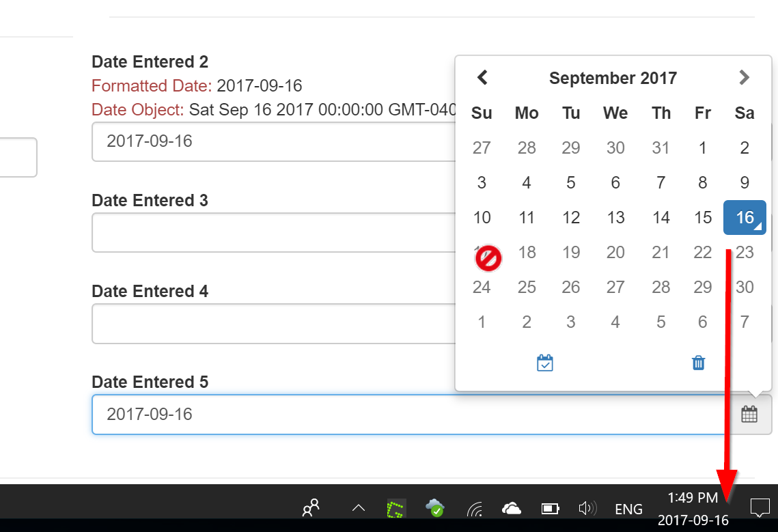Viewport: 778px width, 532px height.
Task: Click the battery status icon
Action: click(x=549, y=508)
